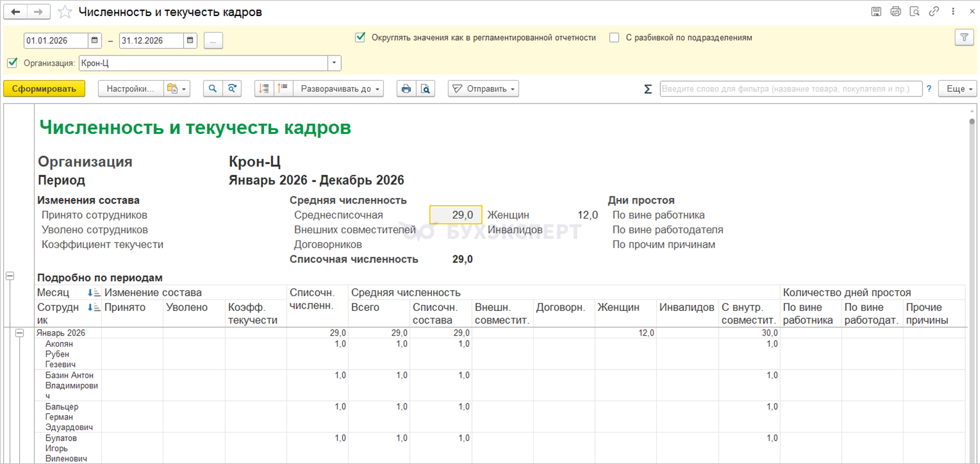Open the 'Еще' menu
Image resolution: width=980 pixels, height=464 pixels.
click(x=958, y=89)
